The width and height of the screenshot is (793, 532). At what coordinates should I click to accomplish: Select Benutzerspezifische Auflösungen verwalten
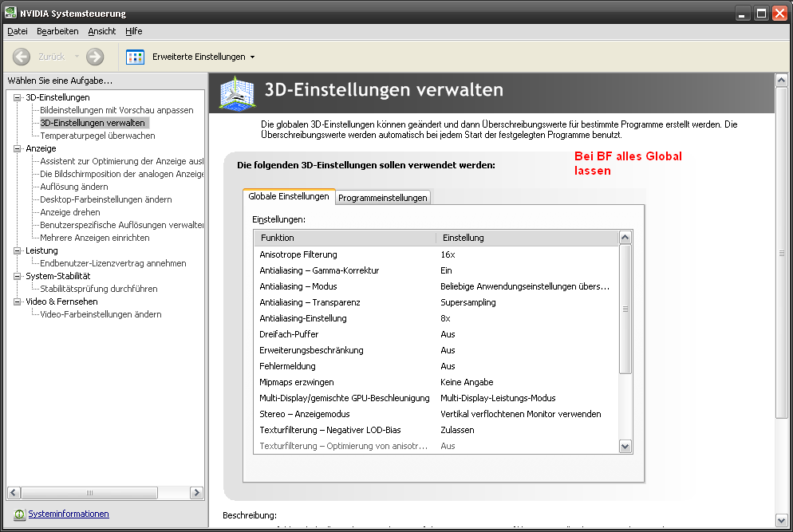tap(121, 225)
